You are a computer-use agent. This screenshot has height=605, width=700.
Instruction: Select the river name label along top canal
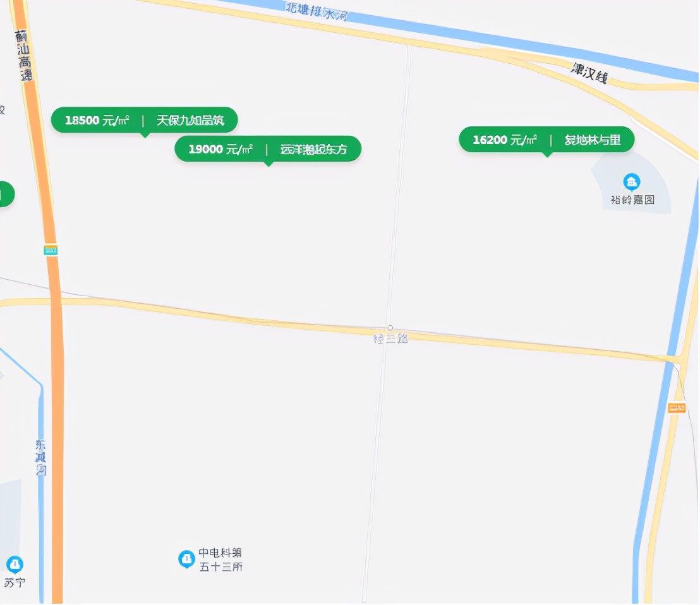317,12
